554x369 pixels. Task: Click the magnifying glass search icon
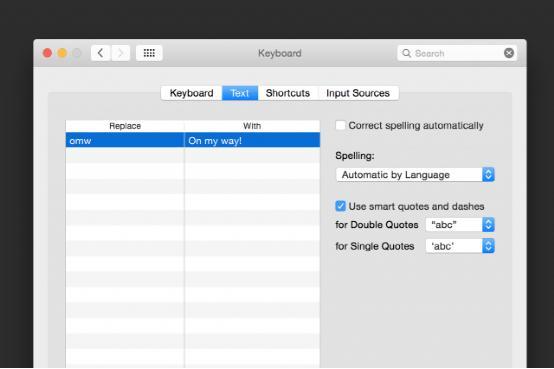[x=406, y=53]
